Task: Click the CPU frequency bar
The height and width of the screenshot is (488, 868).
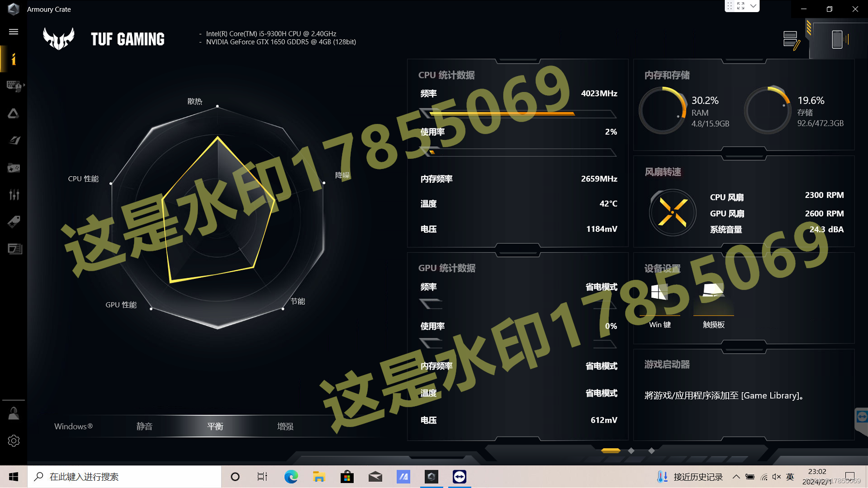Action: click(518, 114)
